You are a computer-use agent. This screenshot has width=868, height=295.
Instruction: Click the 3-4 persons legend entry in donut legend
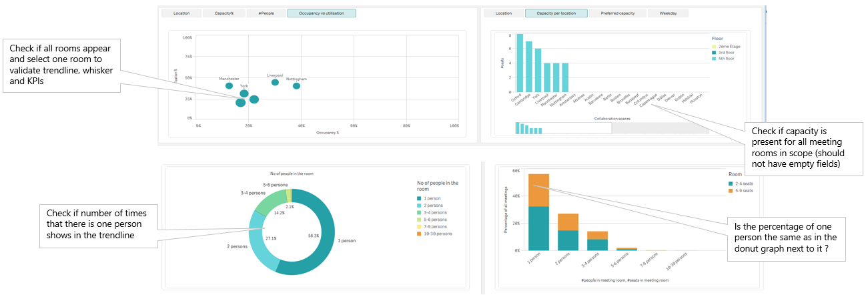[432, 212]
